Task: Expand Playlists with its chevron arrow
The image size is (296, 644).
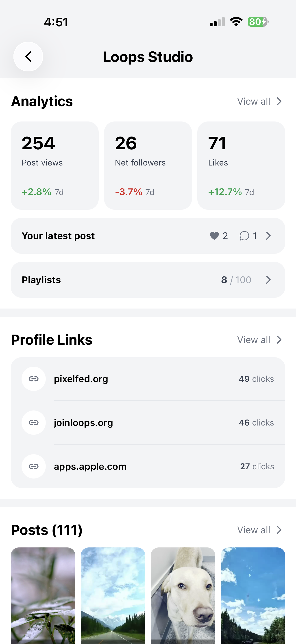Action: coord(268,280)
